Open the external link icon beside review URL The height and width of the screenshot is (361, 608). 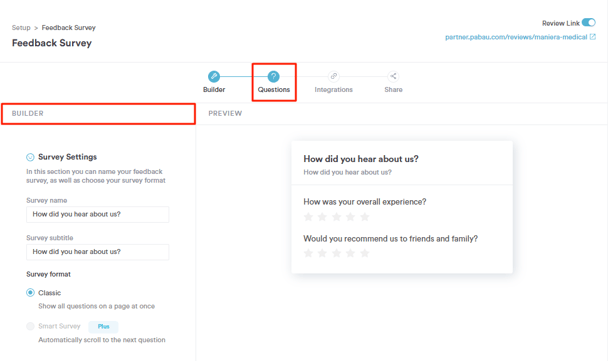[592, 37]
